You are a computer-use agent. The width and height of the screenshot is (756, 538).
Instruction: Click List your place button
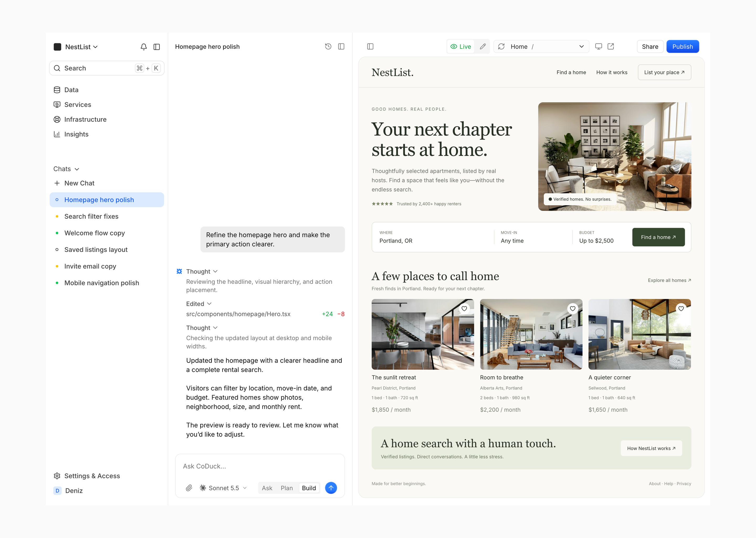pos(664,72)
